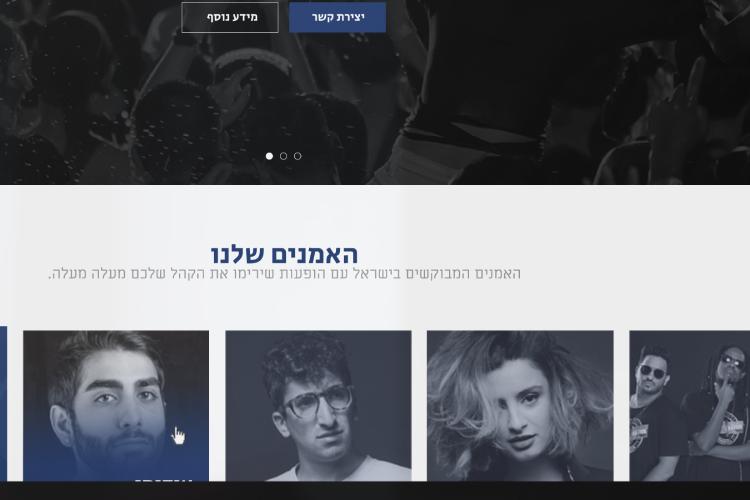Open the duo artists card with sunglasses
The width and height of the screenshot is (750, 500).
[689, 406]
